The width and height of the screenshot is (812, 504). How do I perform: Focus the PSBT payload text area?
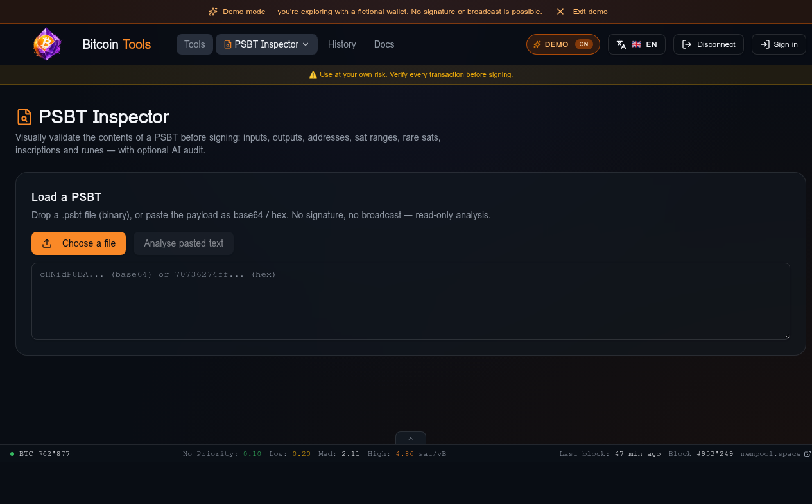pos(411,301)
